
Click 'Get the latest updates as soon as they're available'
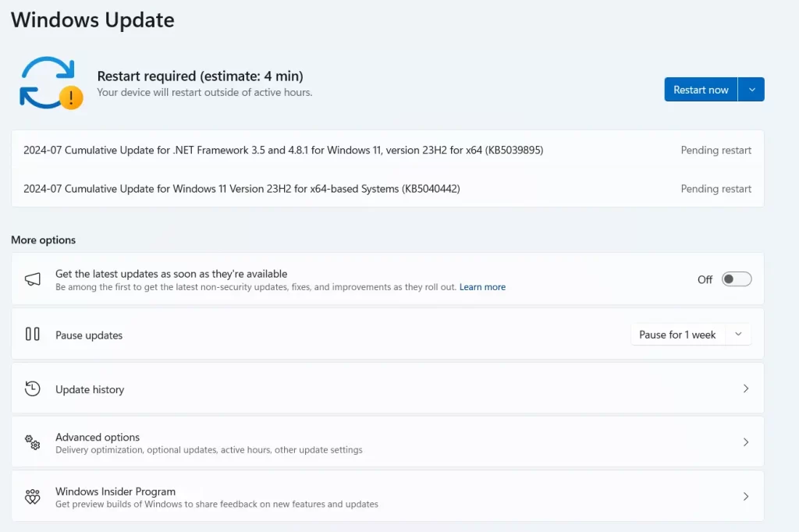point(171,274)
